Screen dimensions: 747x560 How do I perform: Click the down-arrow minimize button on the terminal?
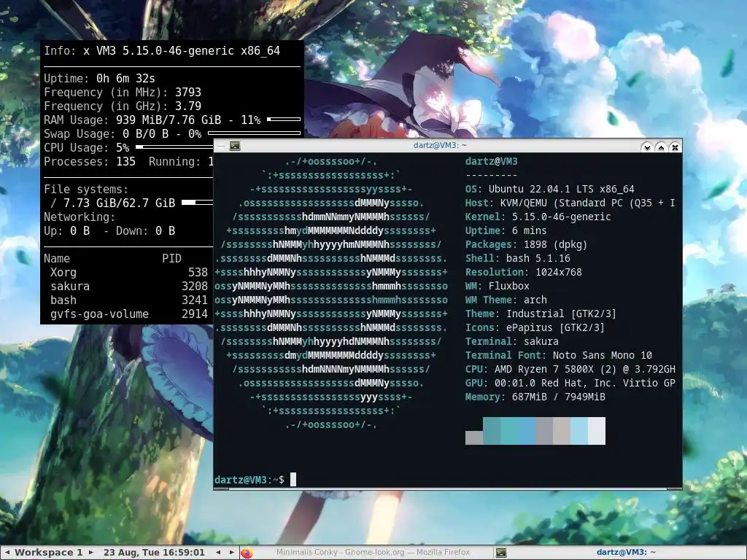click(x=647, y=147)
